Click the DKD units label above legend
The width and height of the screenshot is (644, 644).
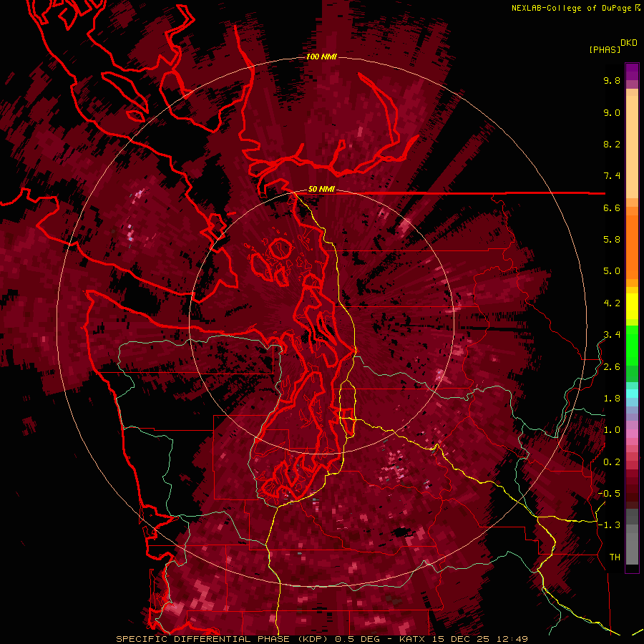pyautogui.click(x=629, y=43)
